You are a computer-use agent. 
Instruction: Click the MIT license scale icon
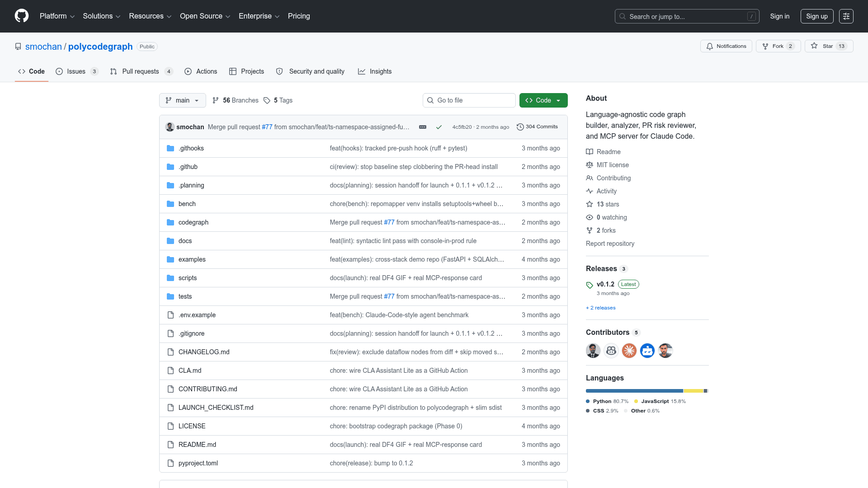590,165
